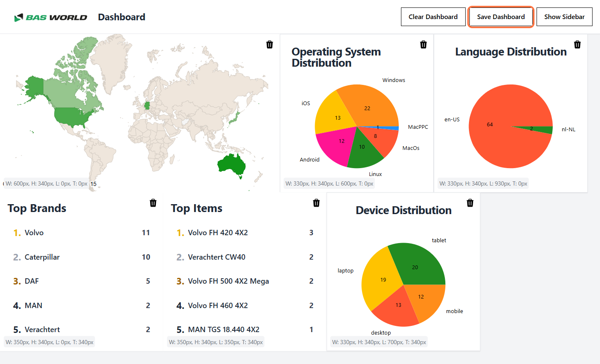600x364 pixels.
Task: Select Caterpillar brand row
Action: [82, 257]
